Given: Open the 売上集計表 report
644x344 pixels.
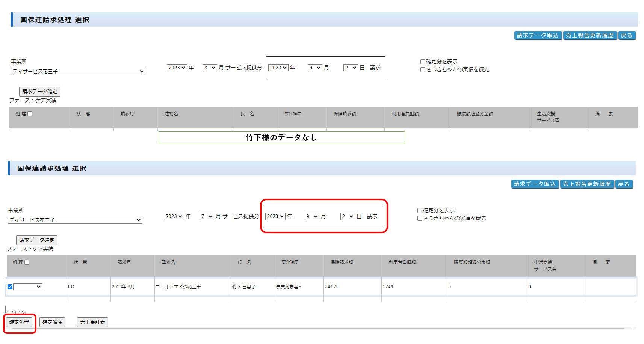Looking at the screenshot, I should pyautogui.click(x=92, y=322).
